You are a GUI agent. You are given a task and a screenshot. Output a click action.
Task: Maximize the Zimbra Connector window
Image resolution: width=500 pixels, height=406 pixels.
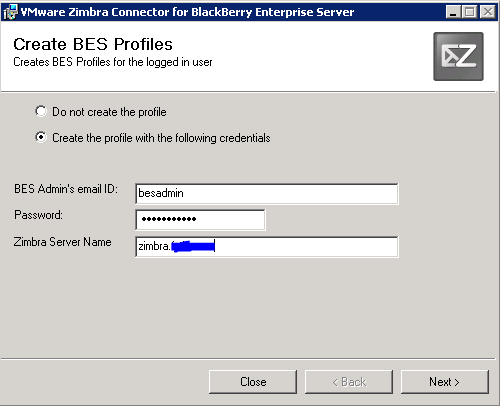pos(470,12)
